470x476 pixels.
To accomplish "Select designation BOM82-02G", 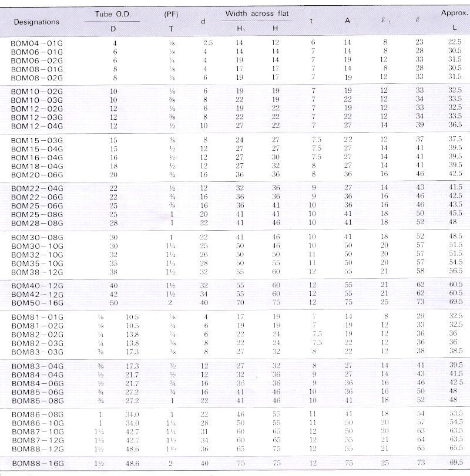I will (x=38, y=335).
